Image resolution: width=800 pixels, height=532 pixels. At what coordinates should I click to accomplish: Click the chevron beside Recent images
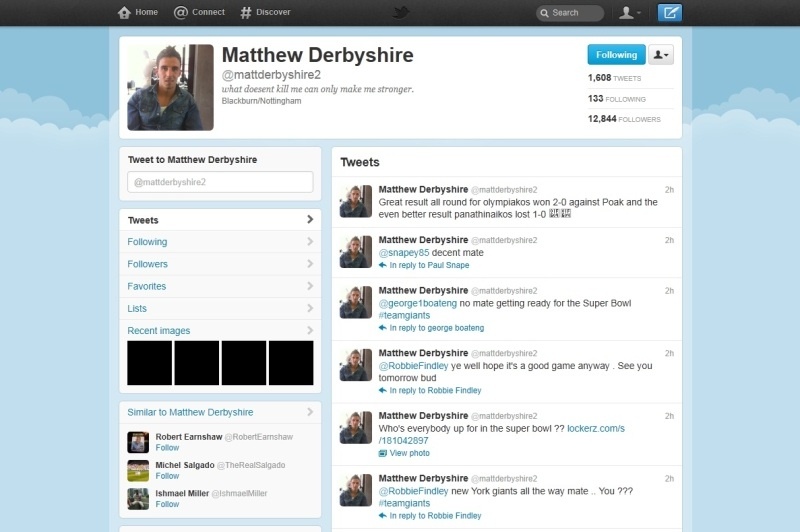pos(310,330)
